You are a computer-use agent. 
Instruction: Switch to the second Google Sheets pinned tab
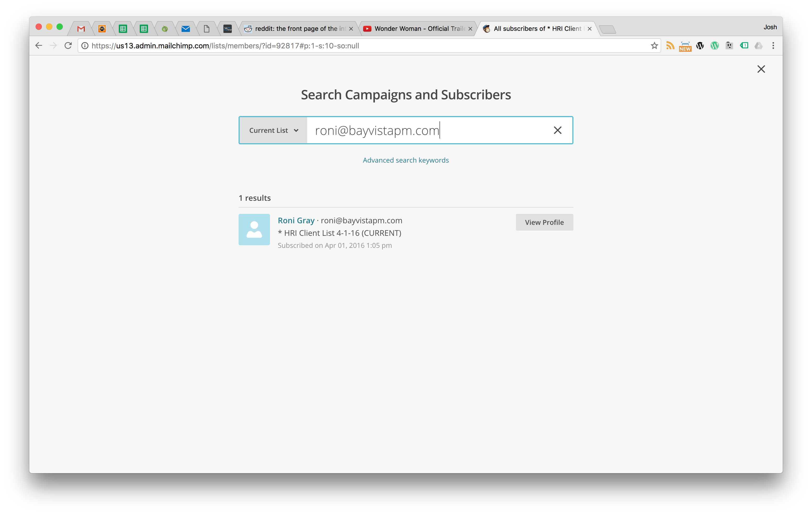(144, 29)
